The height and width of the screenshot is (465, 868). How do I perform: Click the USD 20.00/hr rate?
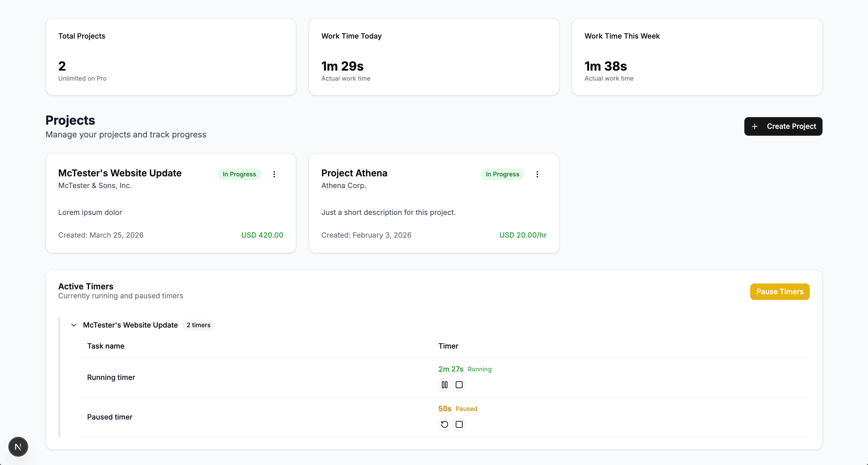523,235
